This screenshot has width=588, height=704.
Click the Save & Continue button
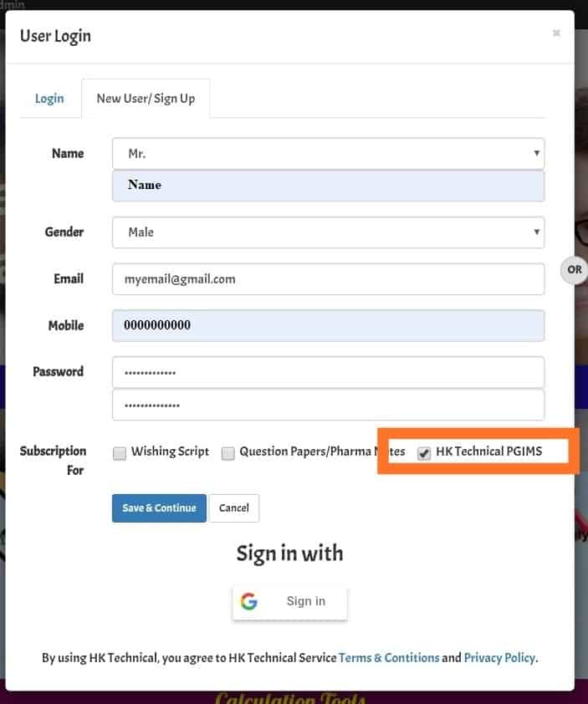click(159, 508)
